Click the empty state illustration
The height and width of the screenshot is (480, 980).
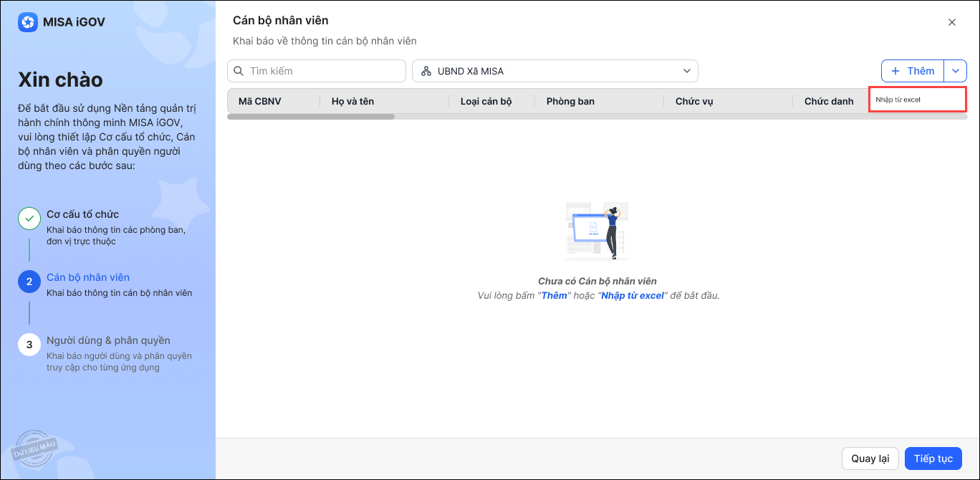597,231
